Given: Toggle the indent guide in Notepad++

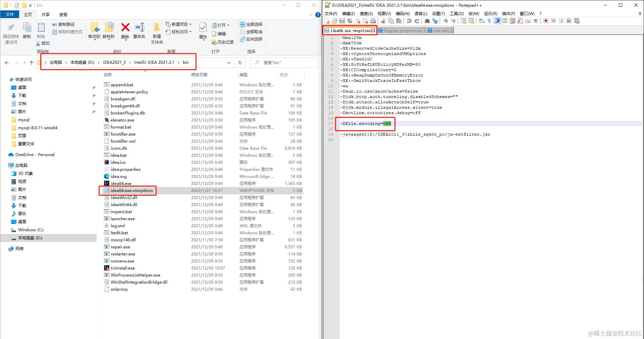Looking at the screenshot, I should point(497,21).
